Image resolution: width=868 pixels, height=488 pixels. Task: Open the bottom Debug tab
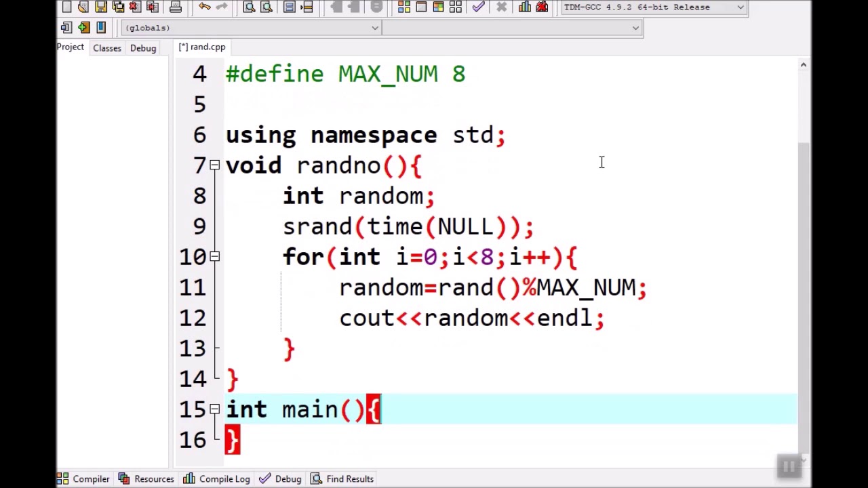click(281, 479)
